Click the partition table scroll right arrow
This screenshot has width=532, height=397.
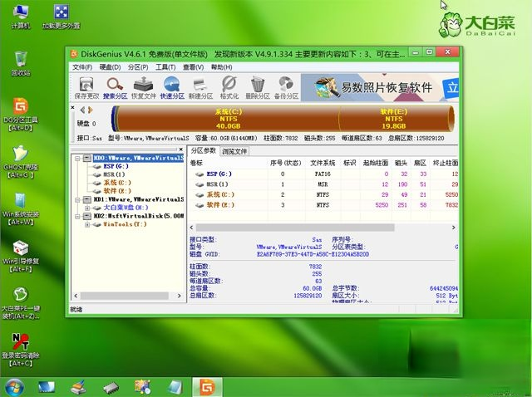(x=454, y=228)
